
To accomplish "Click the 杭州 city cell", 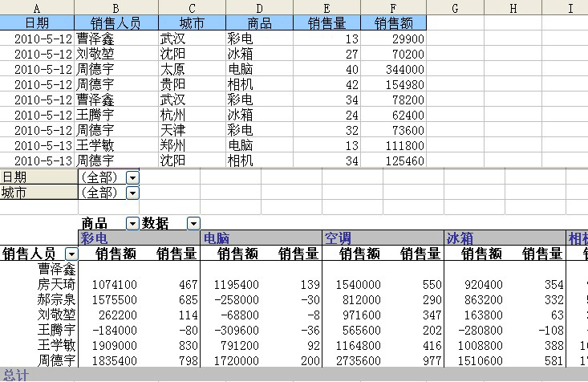I will click(x=192, y=115).
